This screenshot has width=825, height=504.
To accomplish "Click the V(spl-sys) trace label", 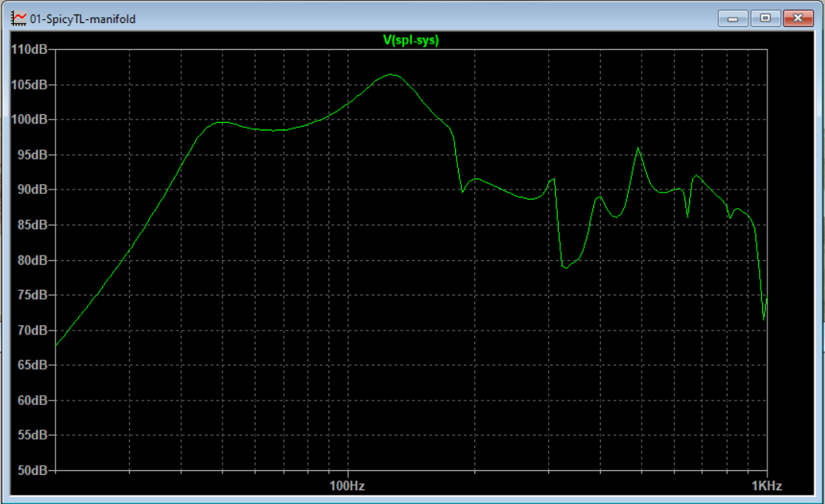I will (411, 40).
